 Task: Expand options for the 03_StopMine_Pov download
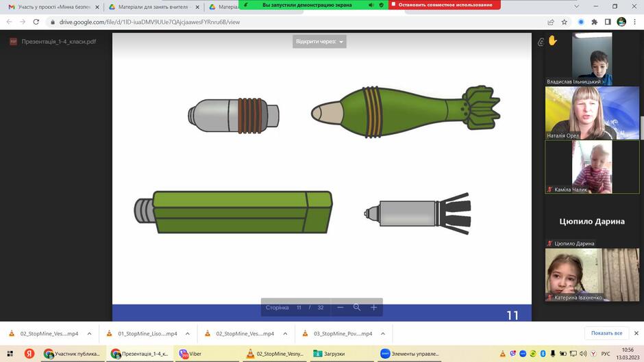383,334
